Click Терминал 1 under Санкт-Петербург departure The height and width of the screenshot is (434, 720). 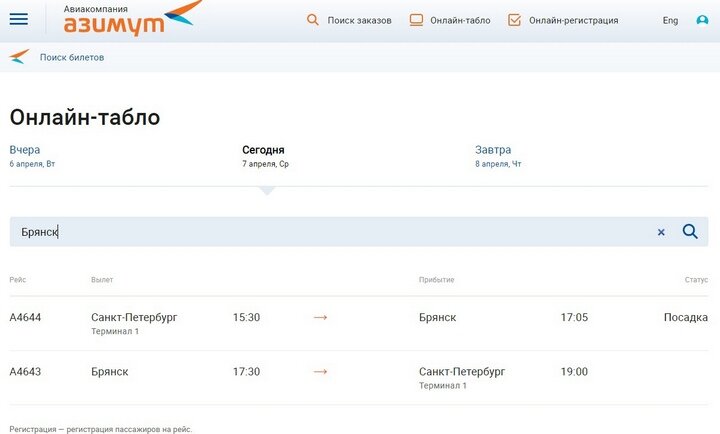[115, 331]
